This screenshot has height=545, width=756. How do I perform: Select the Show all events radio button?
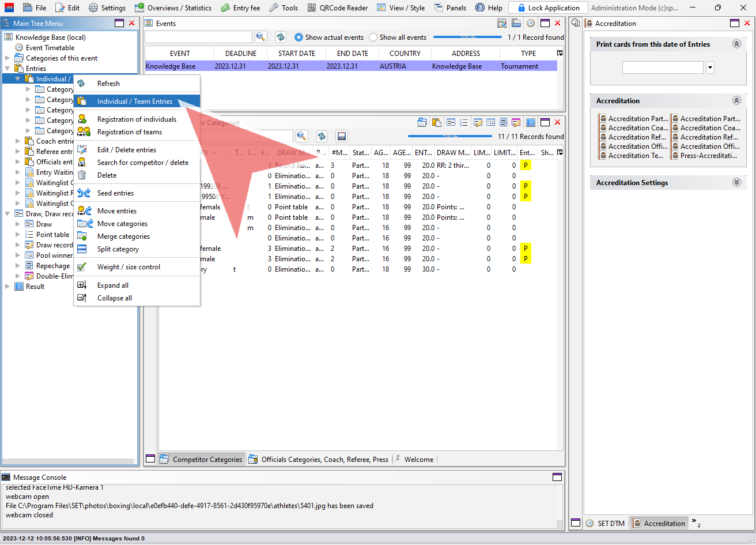tap(373, 37)
